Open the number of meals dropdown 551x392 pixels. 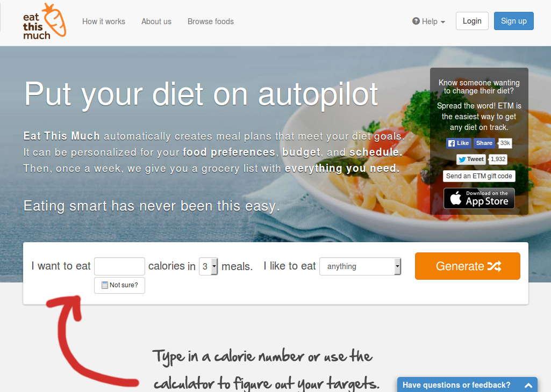tap(209, 266)
